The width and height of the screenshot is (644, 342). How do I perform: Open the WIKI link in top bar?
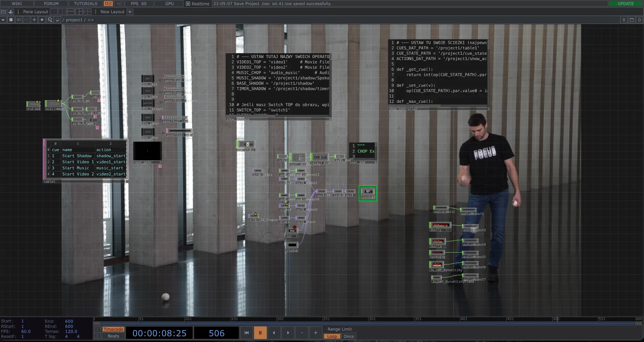[17, 4]
